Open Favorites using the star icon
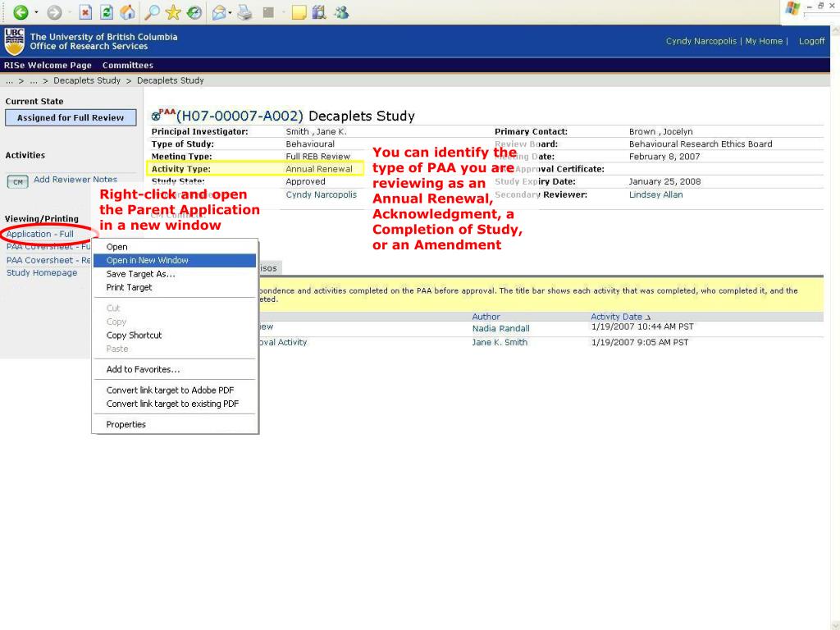Viewport: 840px width, 630px height. 173,11
